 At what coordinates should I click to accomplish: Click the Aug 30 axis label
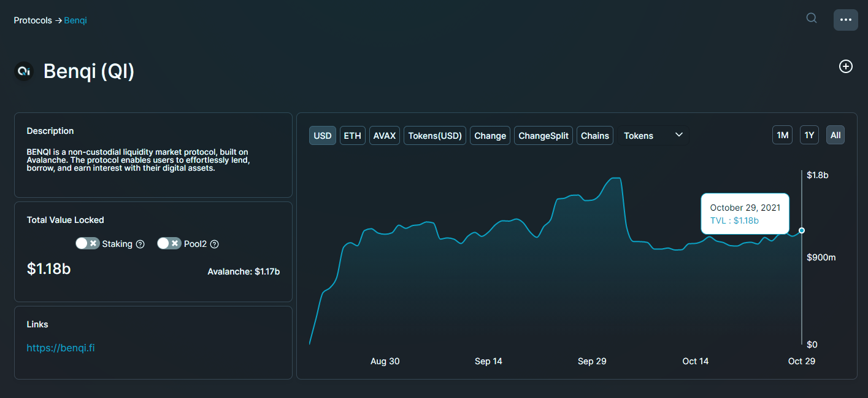tap(385, 361)
